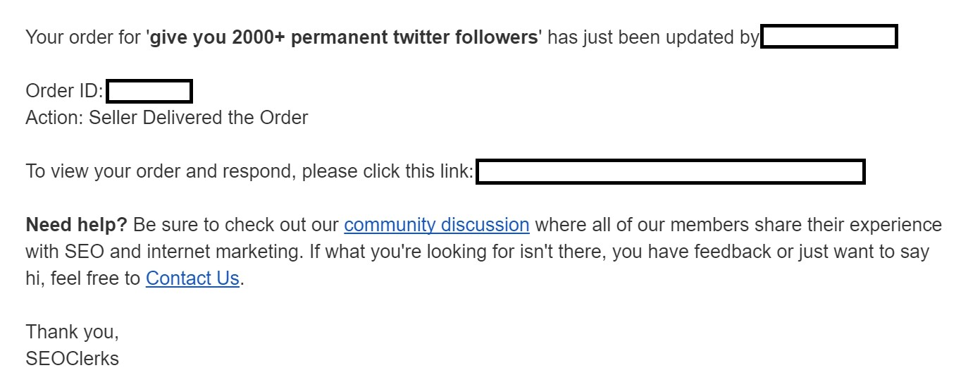Click the 'Order ID:' label
The height and width of the screenshot is (387, 980).
point(65,91)
